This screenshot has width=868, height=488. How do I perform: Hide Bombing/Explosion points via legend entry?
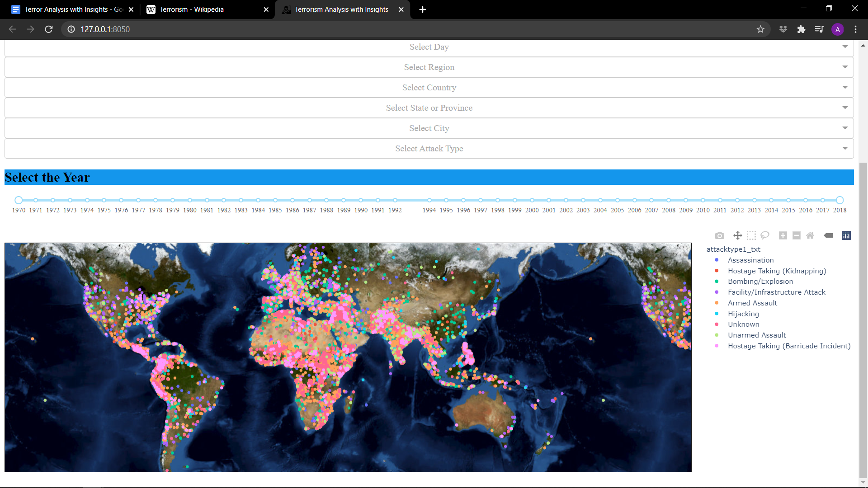pyautogui.click(x=760, y=281)
